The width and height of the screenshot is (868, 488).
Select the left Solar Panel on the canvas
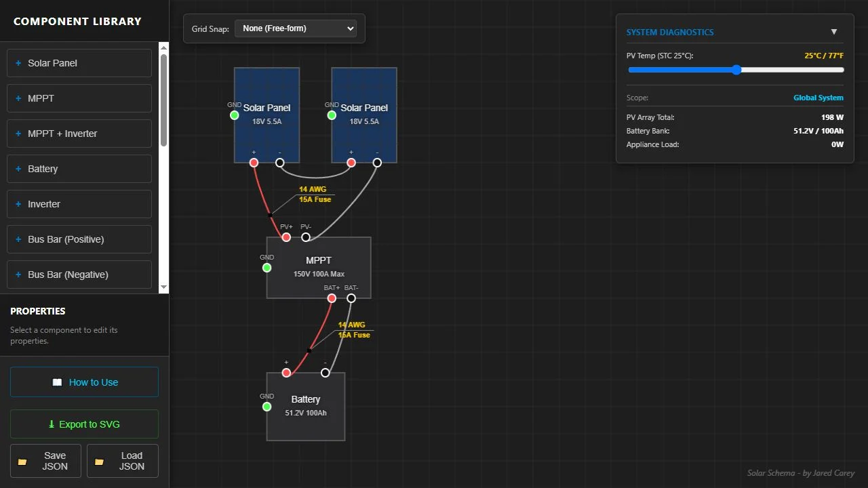pyautogui.click(x=267, y=115)
